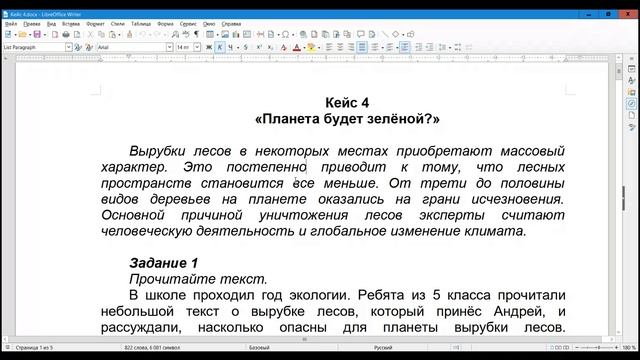Viewport: 640px width, 360px height.
Task: Open the sidebar Navigator compass icon
Action: pos(631,104)
